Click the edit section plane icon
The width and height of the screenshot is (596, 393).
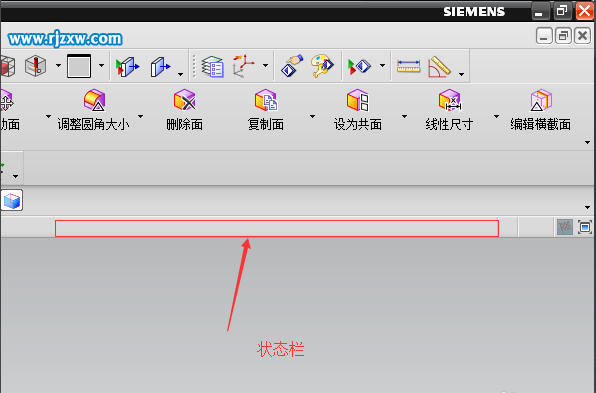160,67
